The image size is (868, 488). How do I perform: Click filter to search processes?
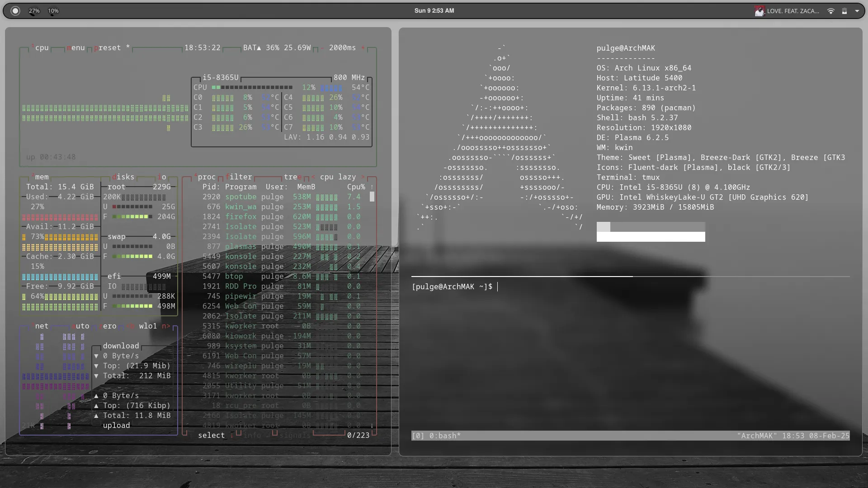(240, 177)
